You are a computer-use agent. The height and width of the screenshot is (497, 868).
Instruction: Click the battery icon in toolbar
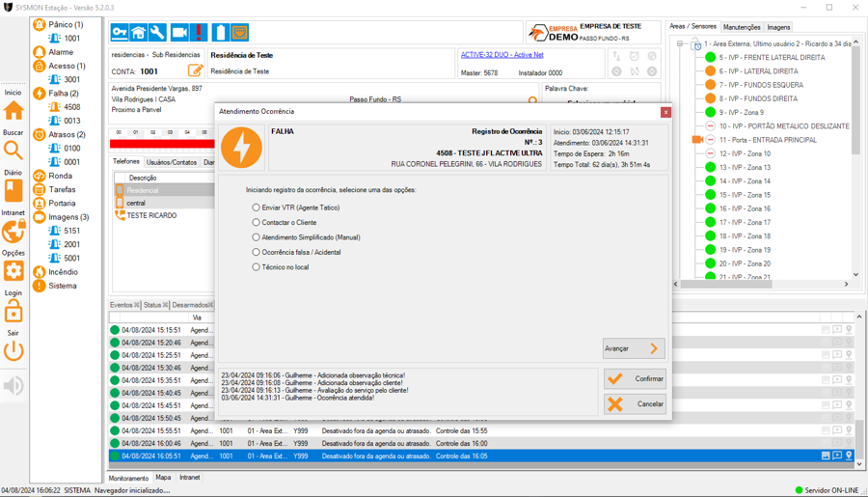[x=220, y=33]
